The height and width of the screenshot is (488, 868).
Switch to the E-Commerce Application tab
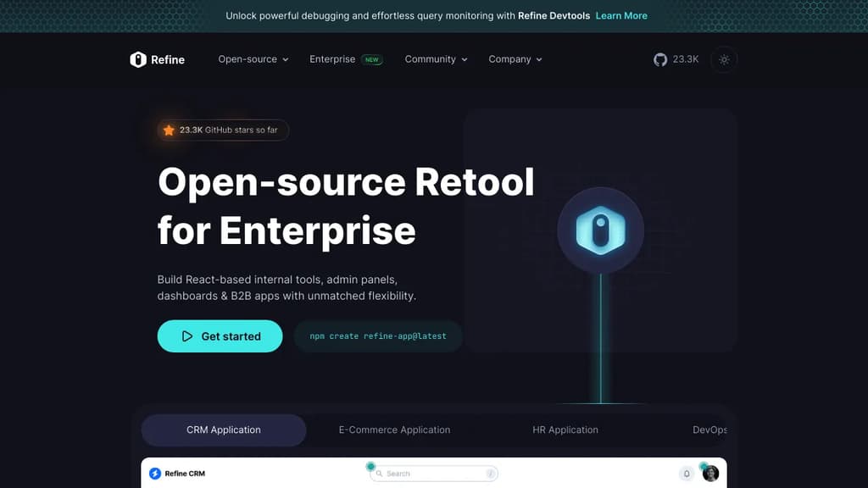(394, 430)
